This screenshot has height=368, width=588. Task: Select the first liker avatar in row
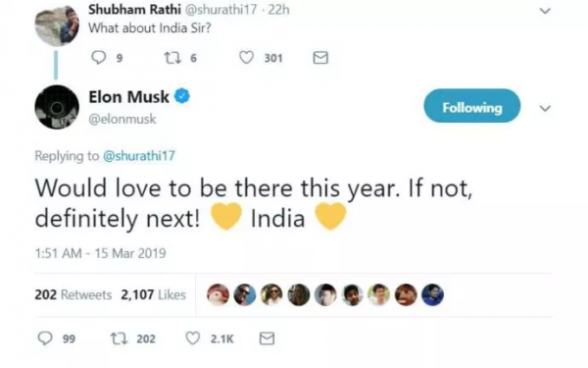pos(218,294)
